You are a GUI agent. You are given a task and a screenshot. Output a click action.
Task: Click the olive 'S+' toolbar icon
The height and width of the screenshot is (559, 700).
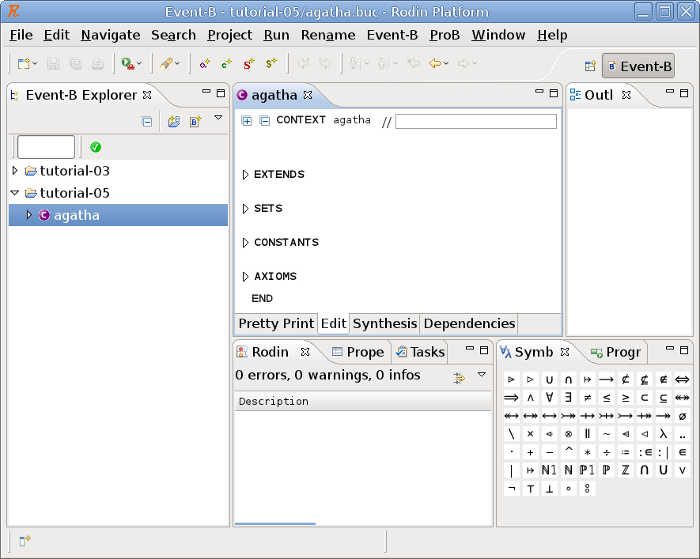[271, 64]
